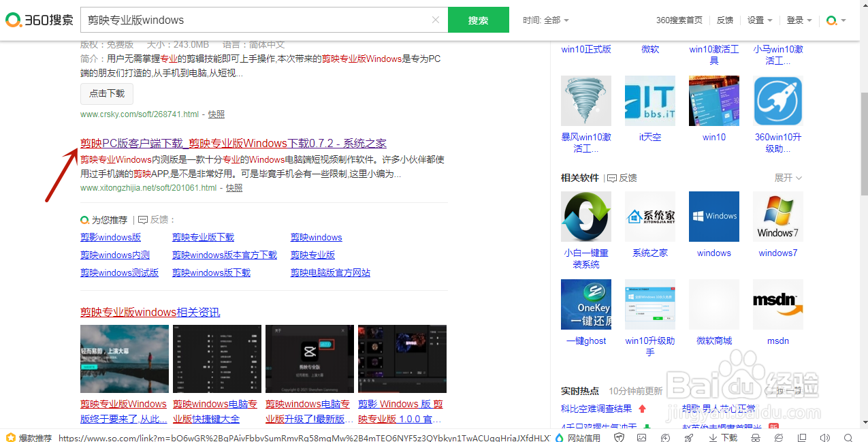Clear the search box with the X icon

coord(436,20)
